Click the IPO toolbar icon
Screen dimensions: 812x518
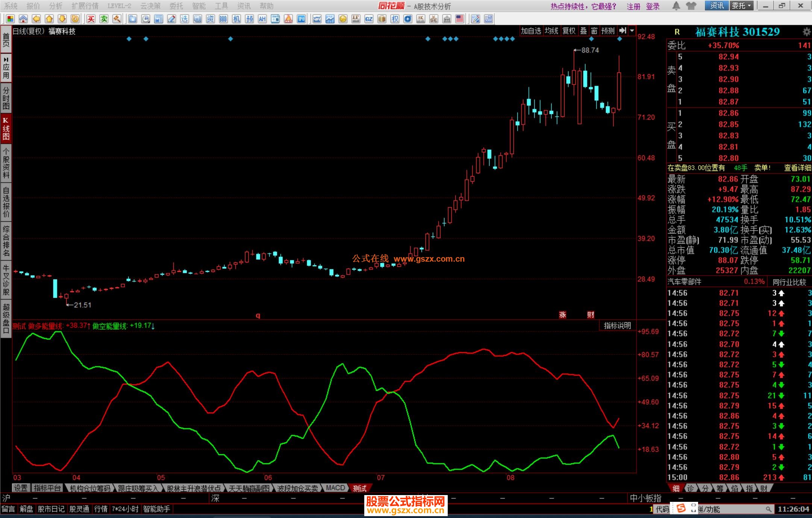click(301, 19)
